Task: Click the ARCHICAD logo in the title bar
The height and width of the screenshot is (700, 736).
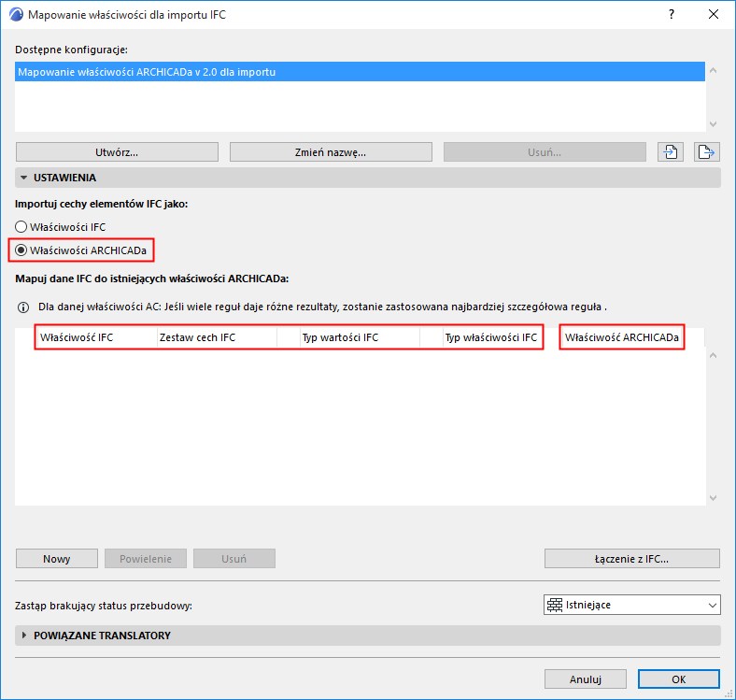Action: (17, 15)
